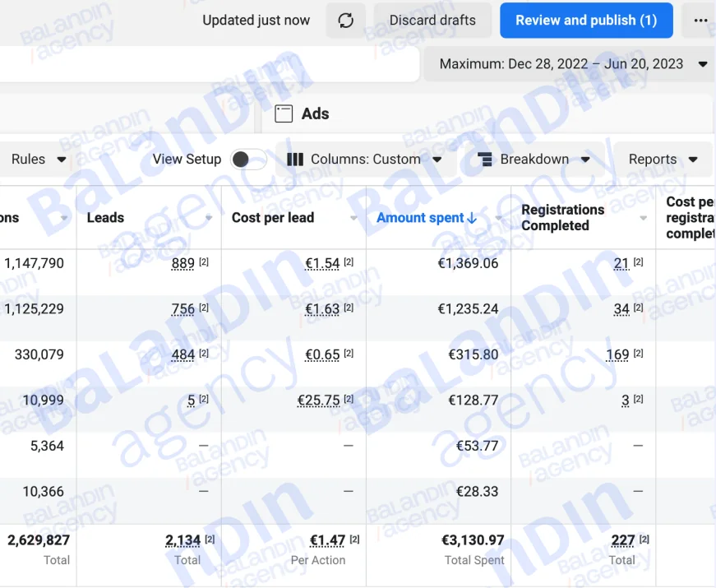Viewport: 716px width, 588px height.
Task: Click the 34 registrations value
Action: click(621, 309)
